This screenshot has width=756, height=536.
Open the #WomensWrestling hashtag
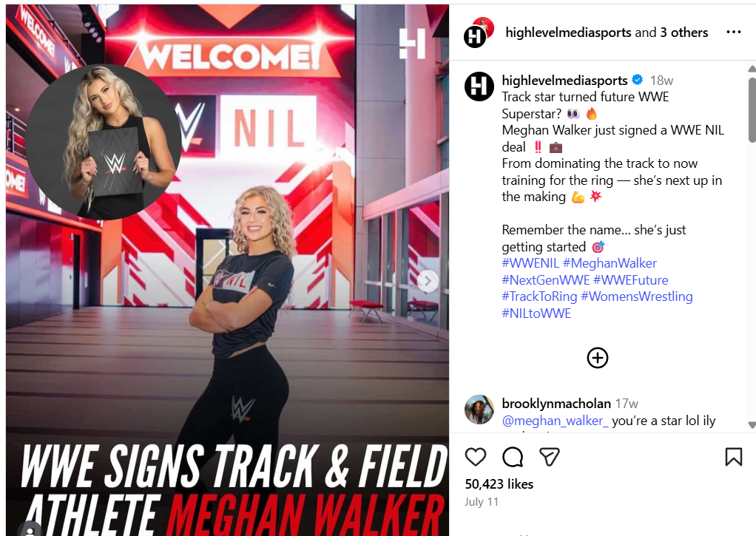(636, 296)
